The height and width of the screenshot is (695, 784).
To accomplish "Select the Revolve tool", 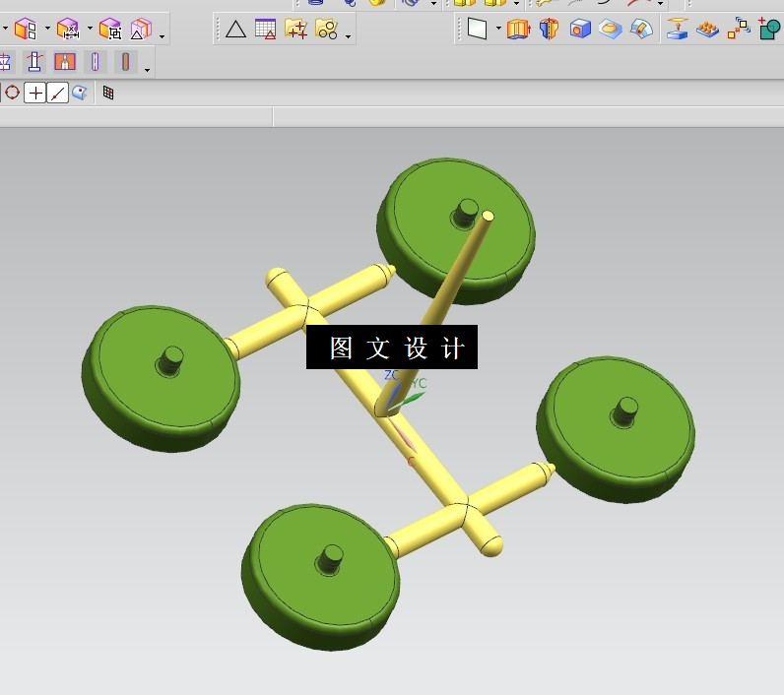I will coord(549,29).
